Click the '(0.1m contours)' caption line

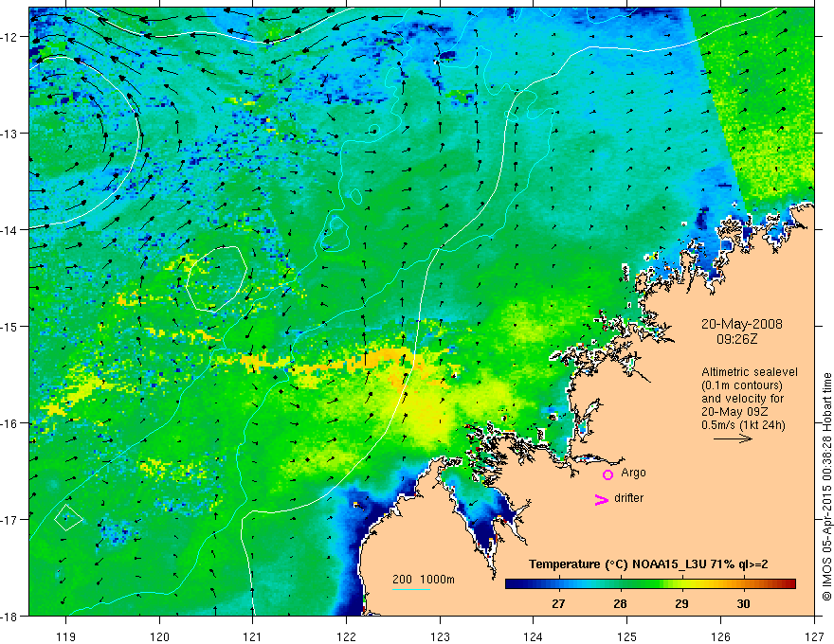click(x=742, y=385)
